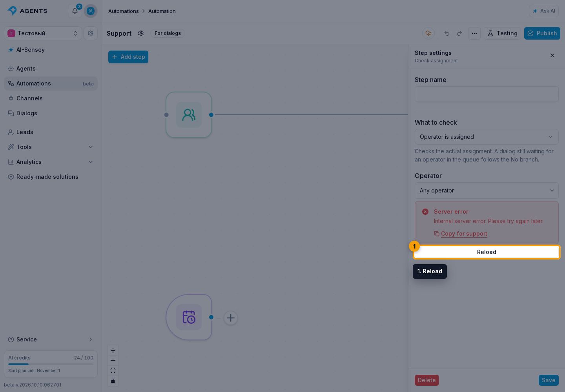Go to Agents section

tap(51, 69)
